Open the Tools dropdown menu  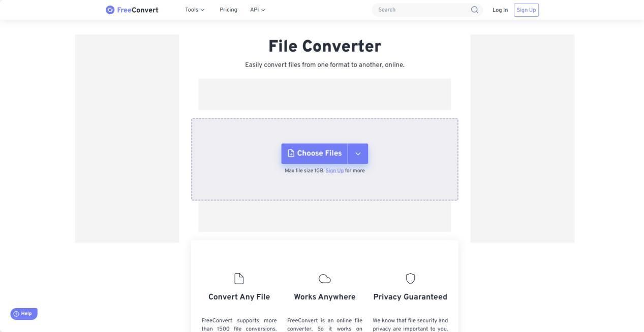(x=195, y=10)
